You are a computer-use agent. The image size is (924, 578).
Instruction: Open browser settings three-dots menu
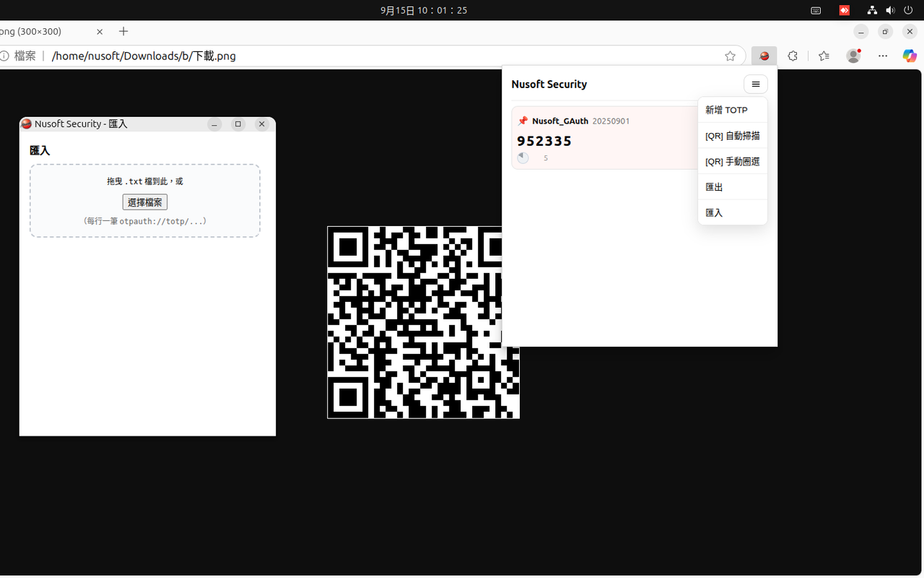(883, 56)
